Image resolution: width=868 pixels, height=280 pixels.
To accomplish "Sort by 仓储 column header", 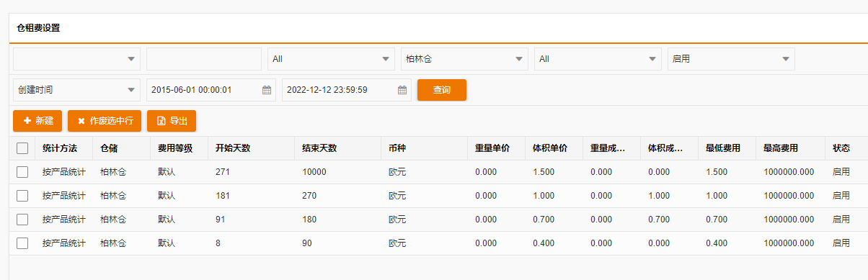I will 122,148.
